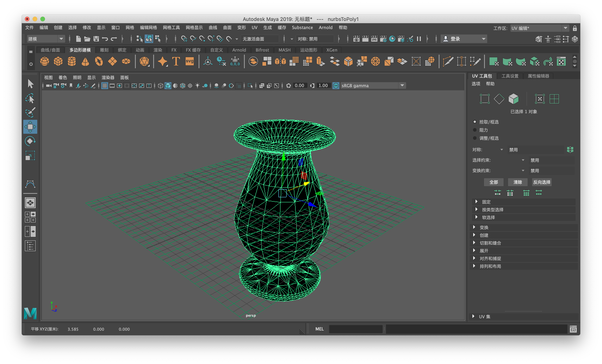Image resolution: width=602 pixels, height=364 pixels.
Task: Click the redo arrow icon
Action: click(114, 39)
